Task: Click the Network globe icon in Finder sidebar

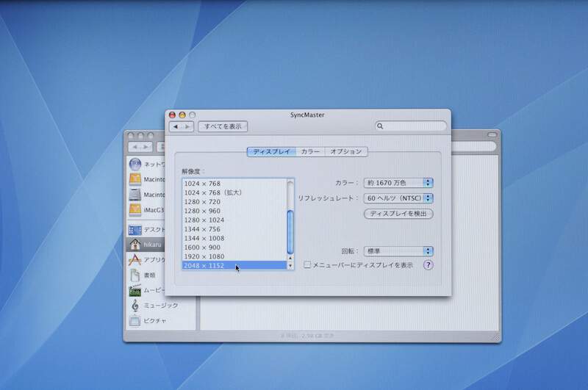Action: tap(135, 164)
